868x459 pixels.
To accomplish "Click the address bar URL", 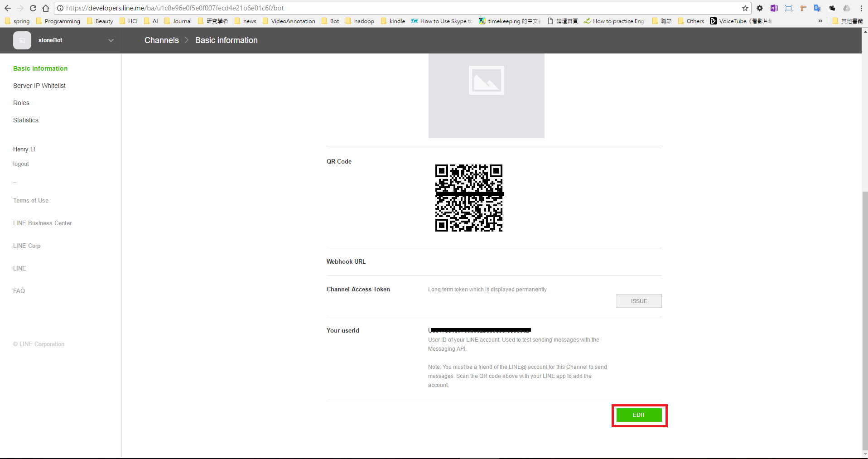I will coord(175,8).
